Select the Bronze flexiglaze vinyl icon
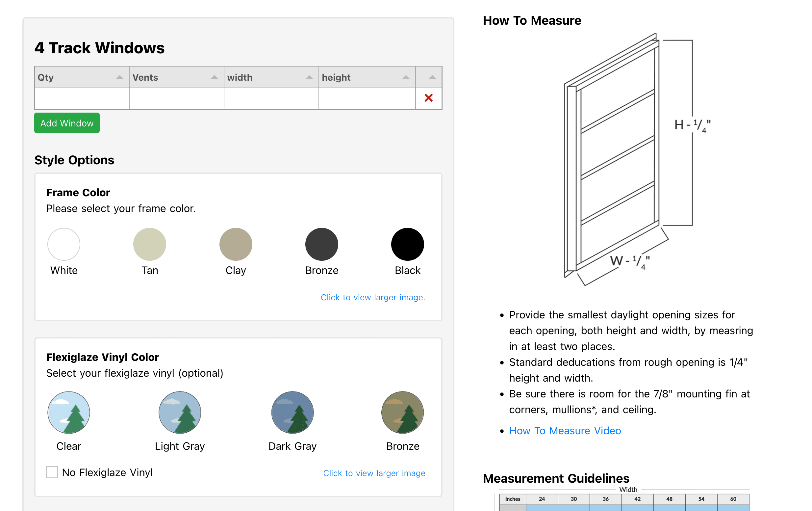Image resolution: width=812 pixels, height=511 pixels. click(x=402, y=412)
